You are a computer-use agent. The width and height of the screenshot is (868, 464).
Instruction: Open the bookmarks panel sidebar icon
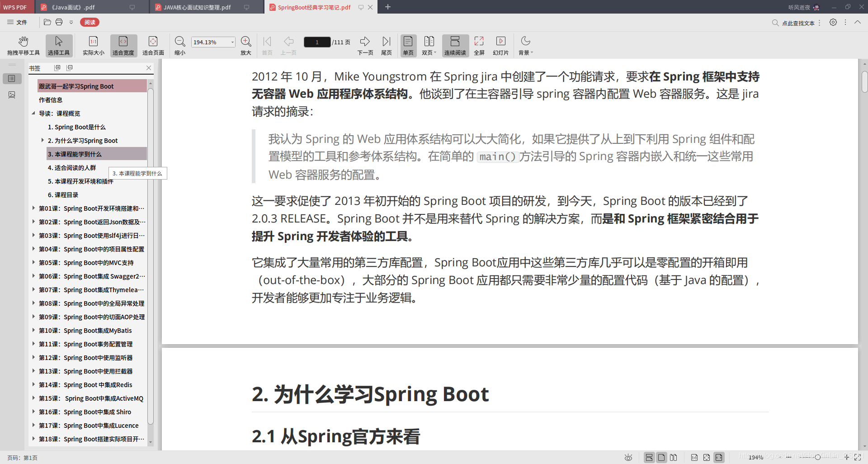(12, 79)
